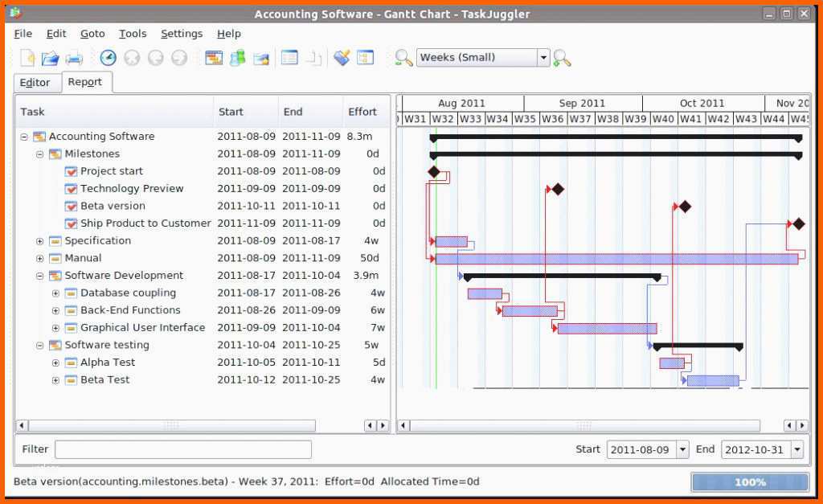Screen dimensions: 823x504
Task: Click the clock schedule icon in toolbar
Action: 108,58
